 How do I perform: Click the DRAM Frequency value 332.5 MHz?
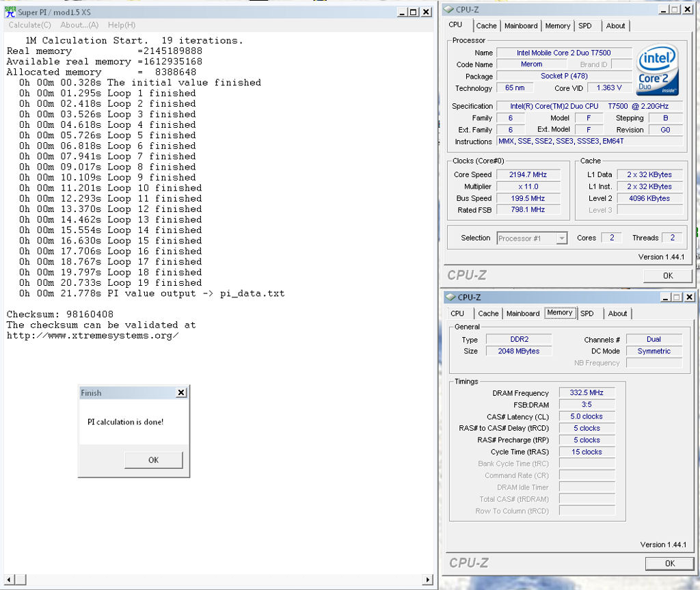[587, 392]
